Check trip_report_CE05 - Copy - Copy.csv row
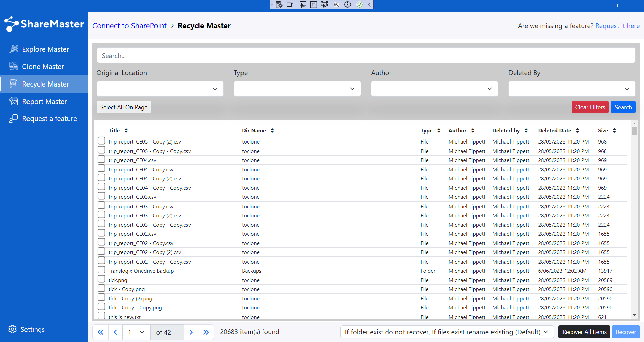This screenshot has width=644, height=342. click(x=101, y=150)
